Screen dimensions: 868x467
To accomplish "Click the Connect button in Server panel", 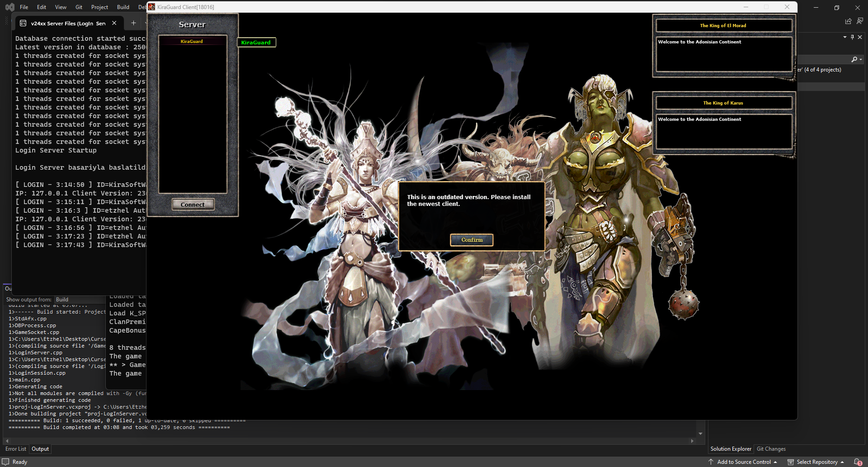I will 193,205.
